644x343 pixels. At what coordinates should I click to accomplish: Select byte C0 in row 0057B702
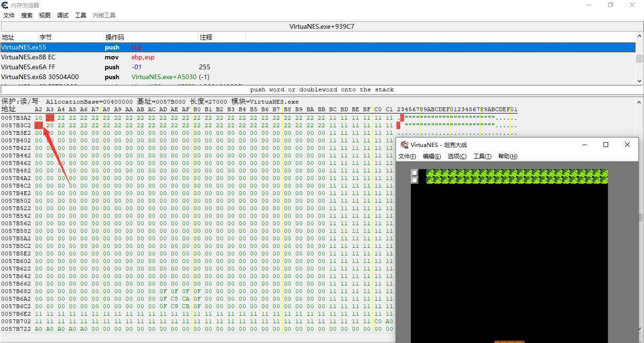378,321
